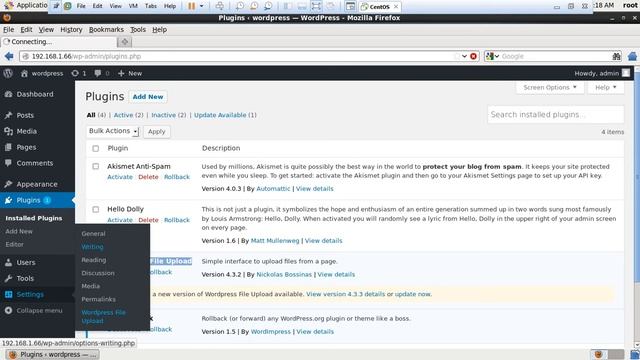Open Pages in the sidebar

[x=26, y=147]
